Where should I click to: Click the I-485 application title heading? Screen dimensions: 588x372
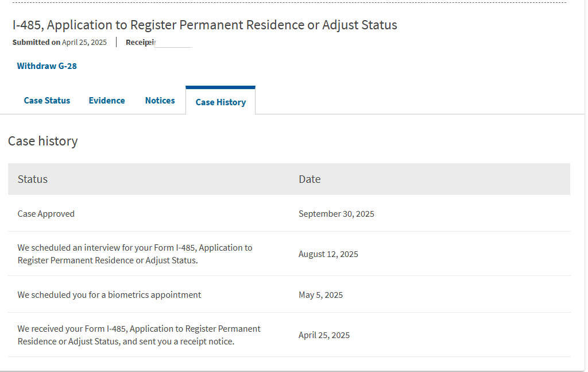pos(204,25)
